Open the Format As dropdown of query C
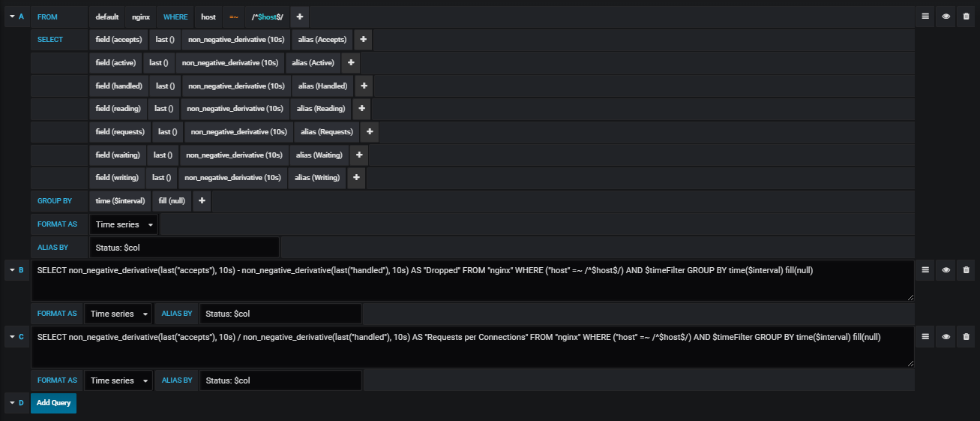The width and height of the screenshot is (980, 421). click(x=118, y=380)
